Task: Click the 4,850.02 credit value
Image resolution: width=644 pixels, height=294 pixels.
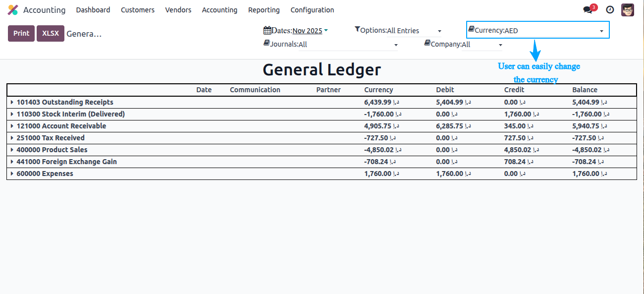Action: (522, 150)
